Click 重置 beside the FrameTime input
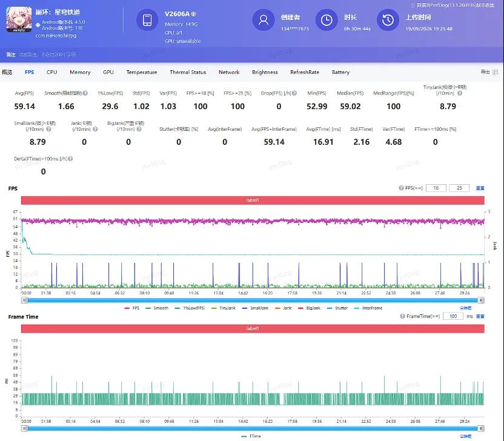 pyautogui.click(x=480, y=316)
